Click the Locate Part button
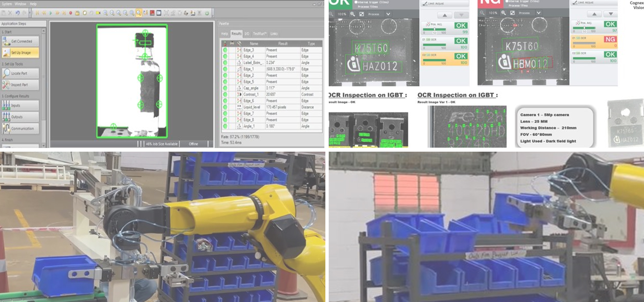The width and height of the screenshot is (644, 302). 20,73
